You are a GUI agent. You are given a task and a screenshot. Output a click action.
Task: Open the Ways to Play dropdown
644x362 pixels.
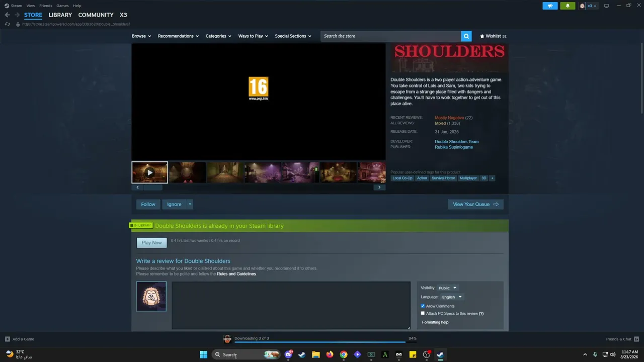[253, 36]
